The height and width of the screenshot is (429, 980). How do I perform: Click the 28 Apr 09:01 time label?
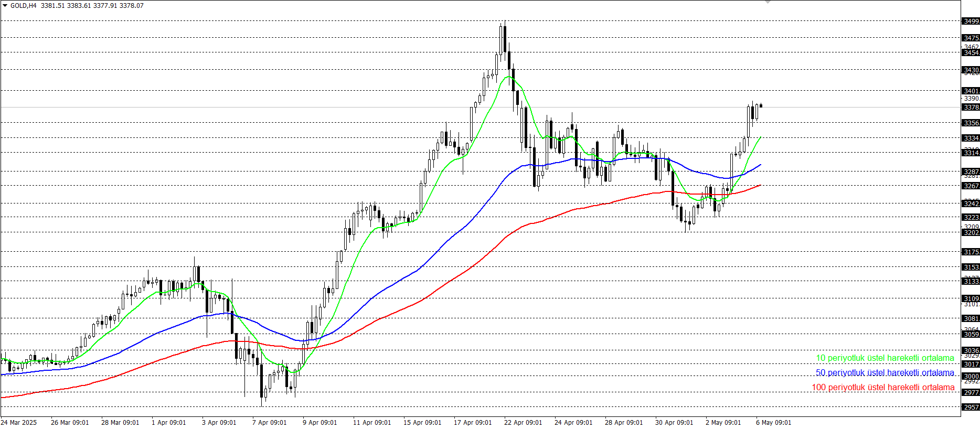624,423
